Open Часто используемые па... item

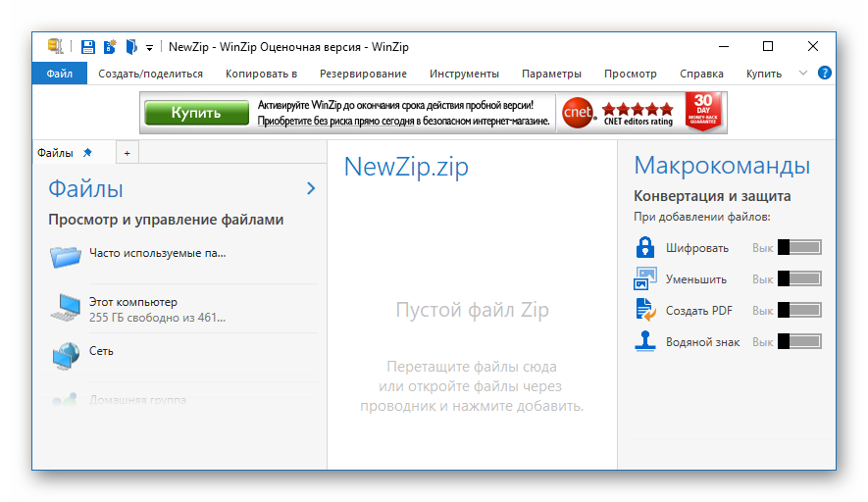tap(157, 253)
